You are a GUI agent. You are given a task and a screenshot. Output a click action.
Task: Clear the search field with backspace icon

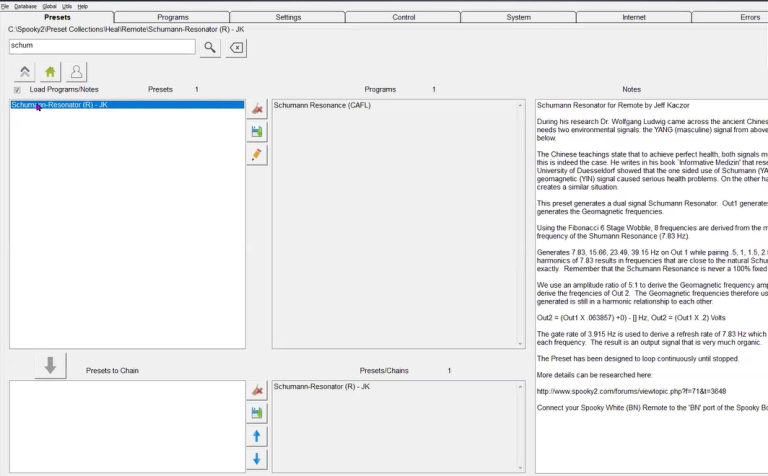pos(236,47)
